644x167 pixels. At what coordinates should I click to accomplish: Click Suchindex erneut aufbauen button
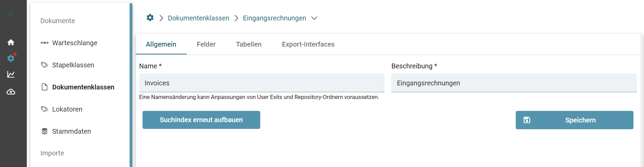point(201,120)
